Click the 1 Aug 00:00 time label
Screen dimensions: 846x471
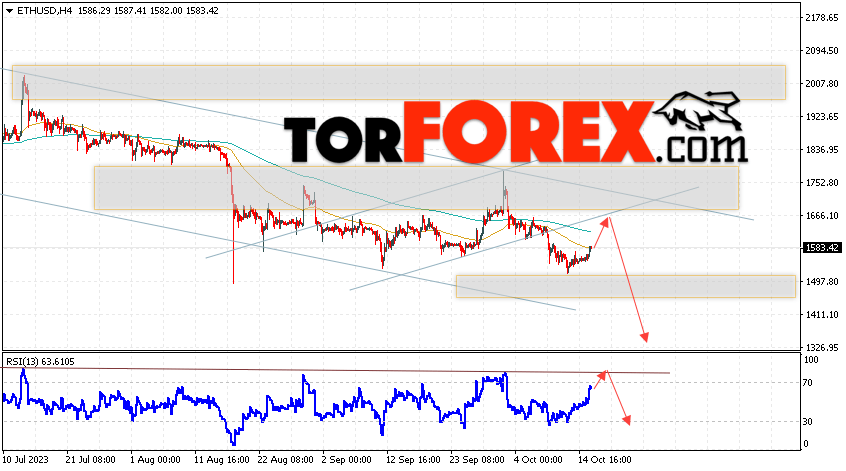click(155, 460)
